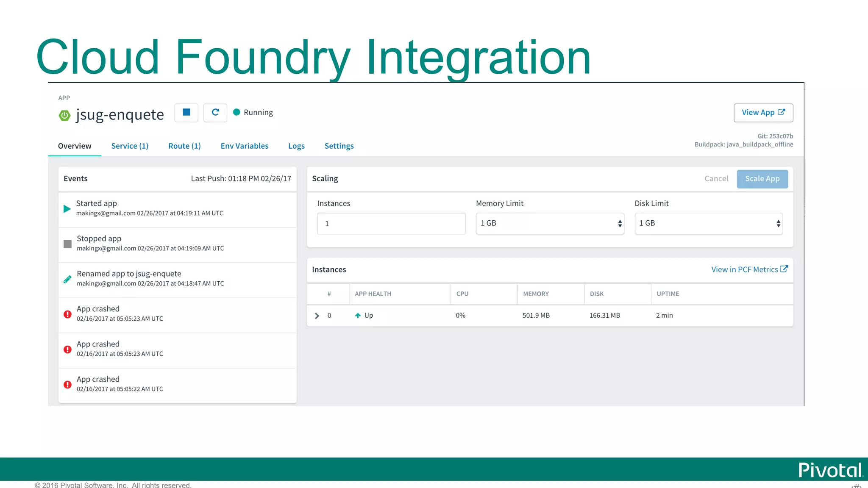Image resolution: width=868 pixels, height=488 pixels.
Task: Click the UPTIME column header
Action: pos(668,294)
